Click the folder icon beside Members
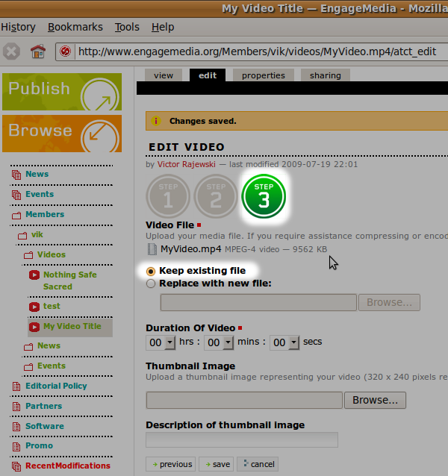Screen dimensions: 448x476 coord(16,215)
